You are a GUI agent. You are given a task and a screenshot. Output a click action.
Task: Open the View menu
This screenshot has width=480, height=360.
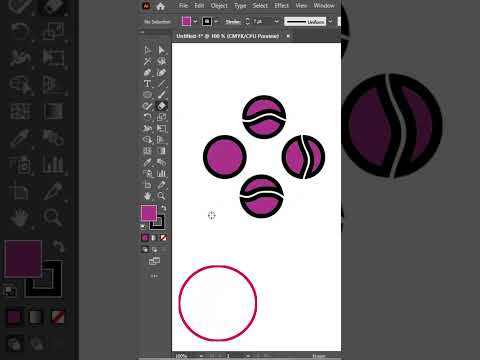pos(301,6)
